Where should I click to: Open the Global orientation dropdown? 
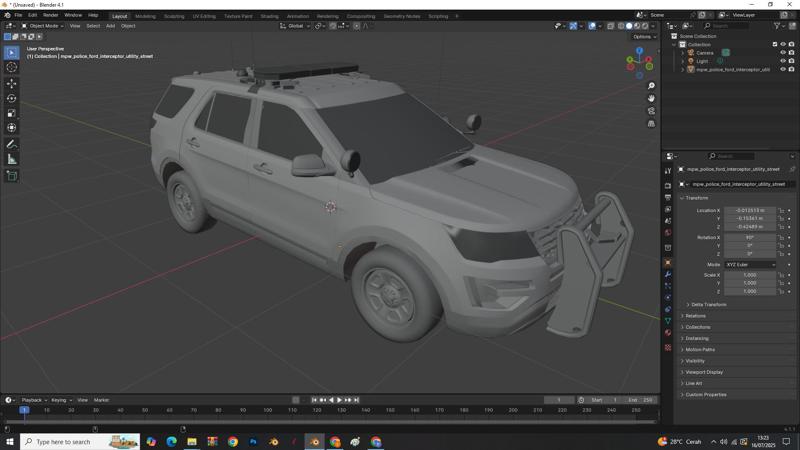click(x=295, y=26)
